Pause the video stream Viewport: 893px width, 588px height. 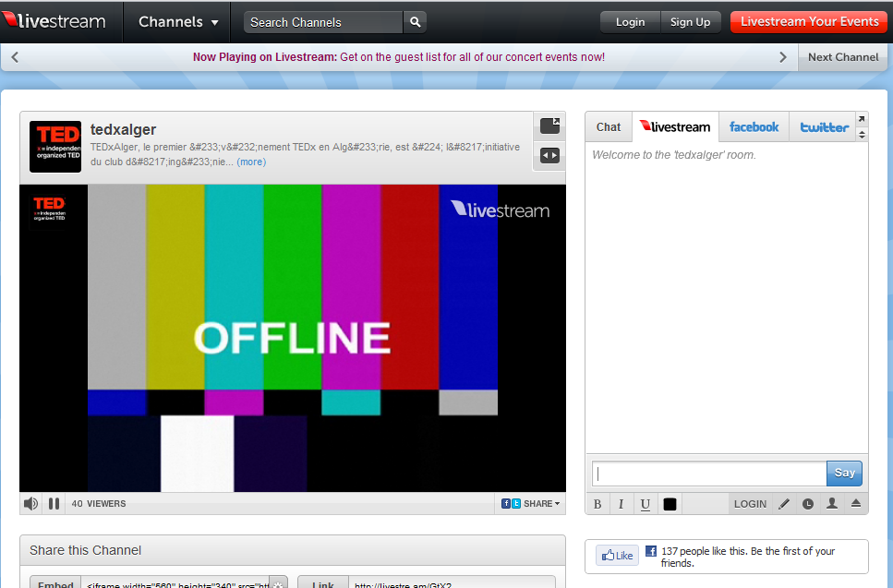click(x=54, y=504)
